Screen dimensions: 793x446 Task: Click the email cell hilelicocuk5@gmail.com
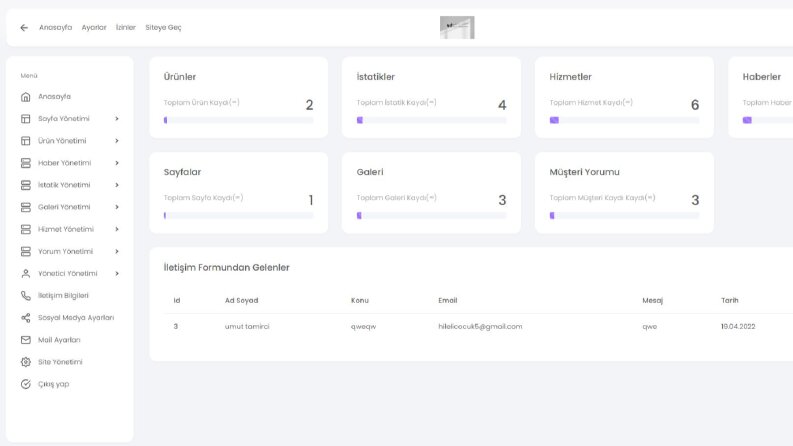tap(480, 327)
